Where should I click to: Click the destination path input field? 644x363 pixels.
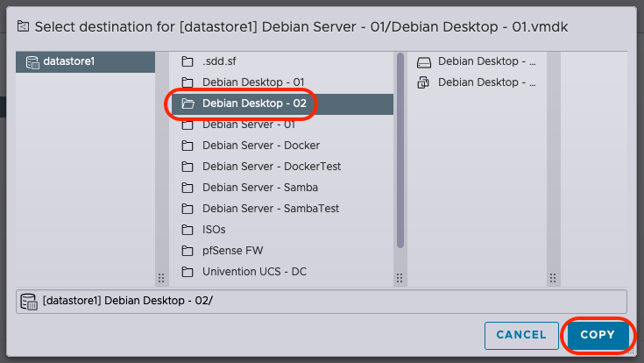coord(322,302)
